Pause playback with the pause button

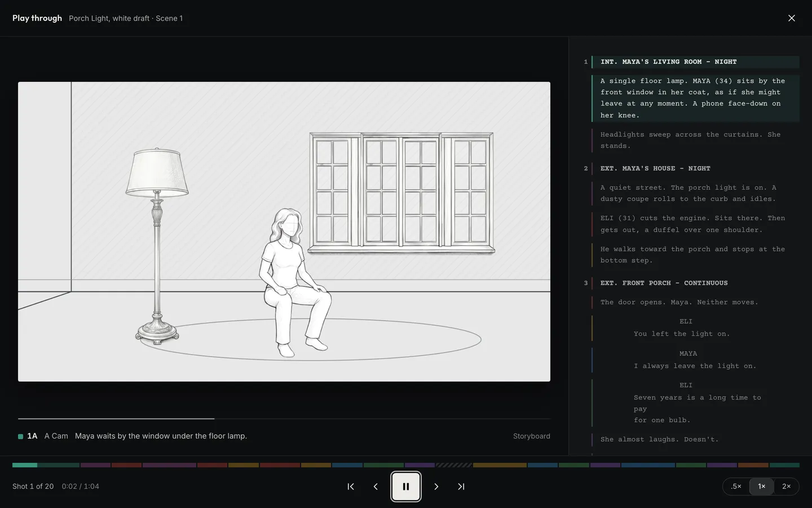pos(406,487)
